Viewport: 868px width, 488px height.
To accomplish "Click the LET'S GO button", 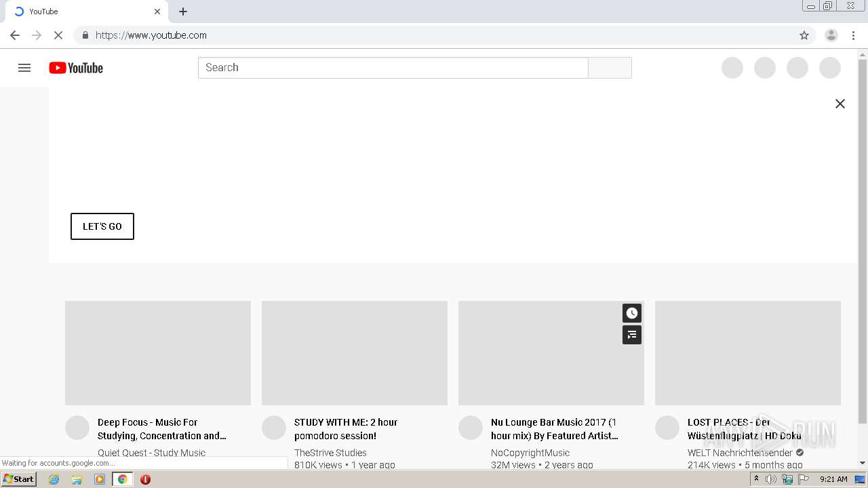I will click(x=102, y=226).
